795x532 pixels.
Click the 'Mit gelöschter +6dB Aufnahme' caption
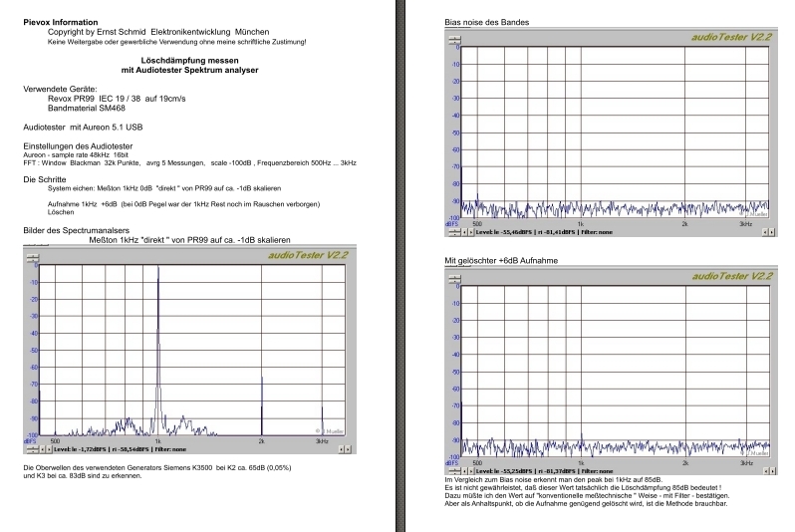tap(501, 261)
